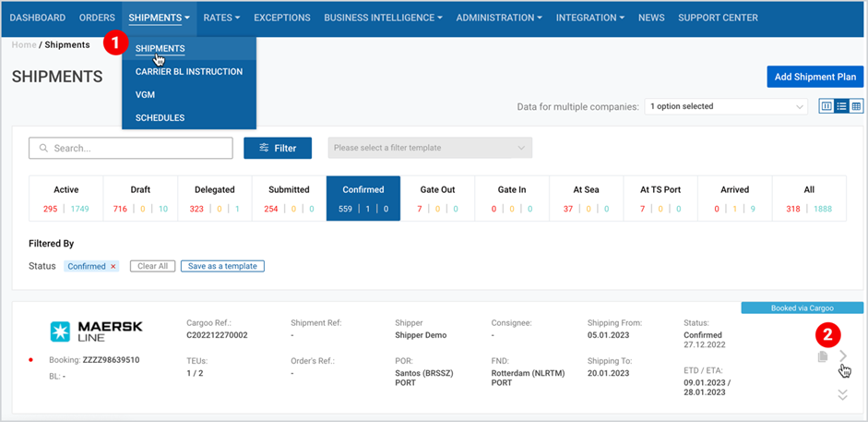Click the Save as a template button
The width and height of the screenshot is (868, 422).
point(222,266)
